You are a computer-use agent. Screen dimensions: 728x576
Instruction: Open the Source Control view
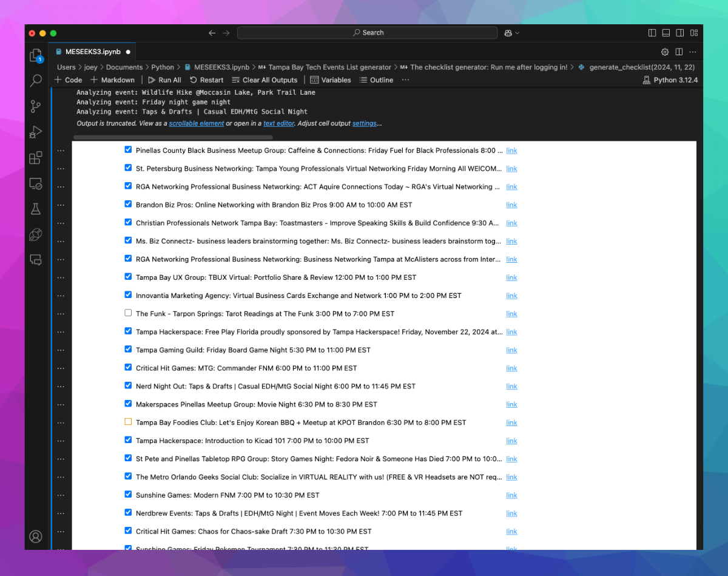36,106
